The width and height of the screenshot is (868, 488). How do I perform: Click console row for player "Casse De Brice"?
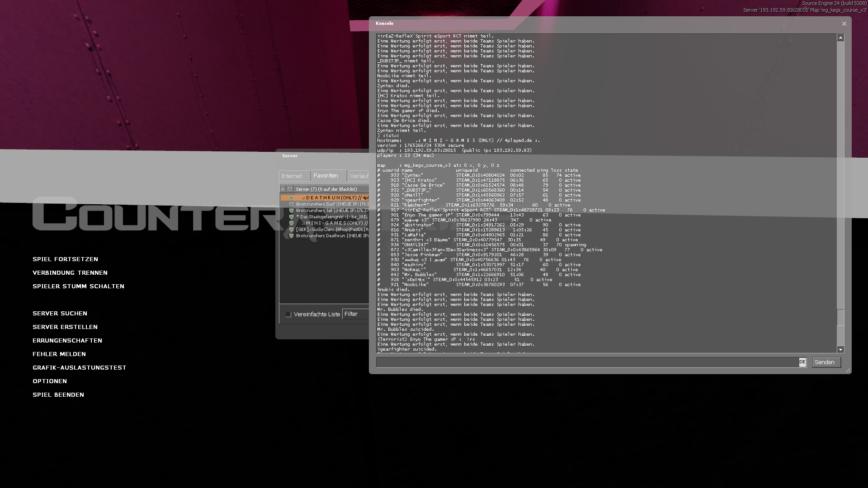(x=479, y=185)
